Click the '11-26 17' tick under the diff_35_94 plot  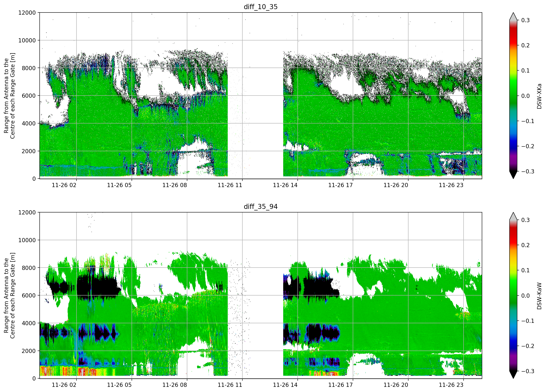coord(340,385)
